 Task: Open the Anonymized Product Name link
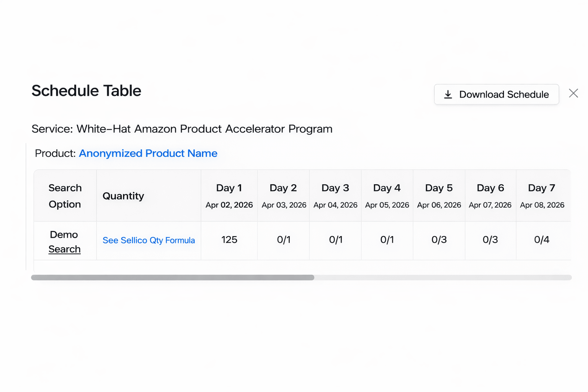pyautogui.click(x=148, y=154)
